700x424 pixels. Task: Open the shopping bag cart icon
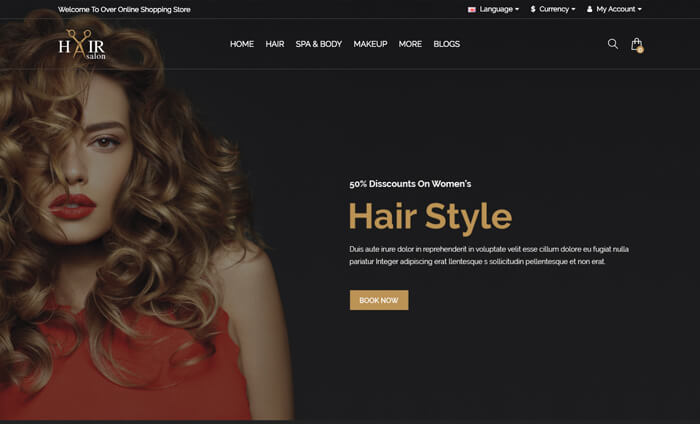(x=636, y=44)
